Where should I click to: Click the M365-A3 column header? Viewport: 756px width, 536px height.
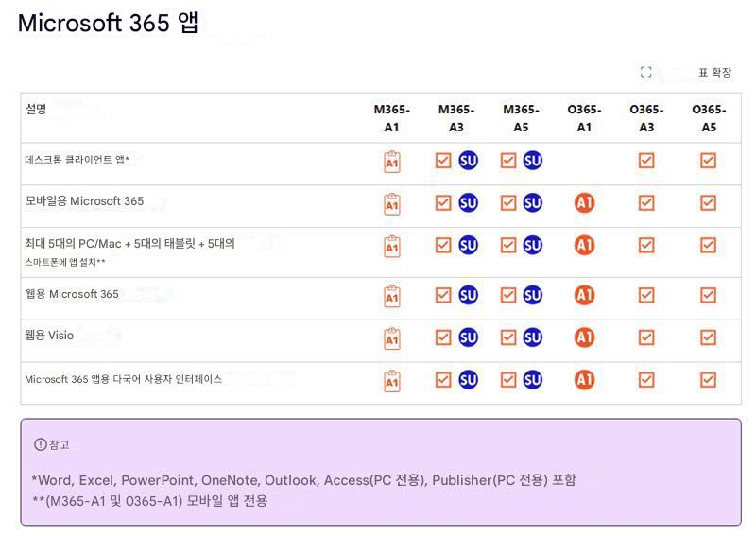456,118
